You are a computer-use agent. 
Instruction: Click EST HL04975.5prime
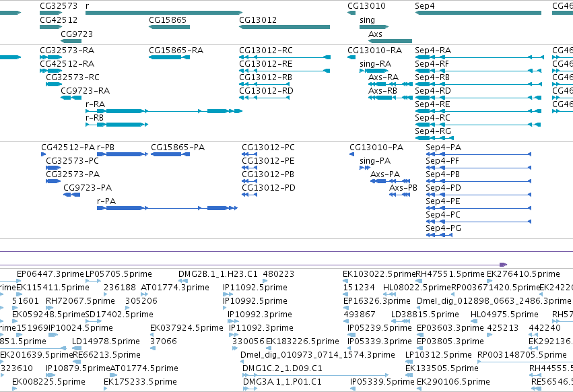[x=504, y=315]
